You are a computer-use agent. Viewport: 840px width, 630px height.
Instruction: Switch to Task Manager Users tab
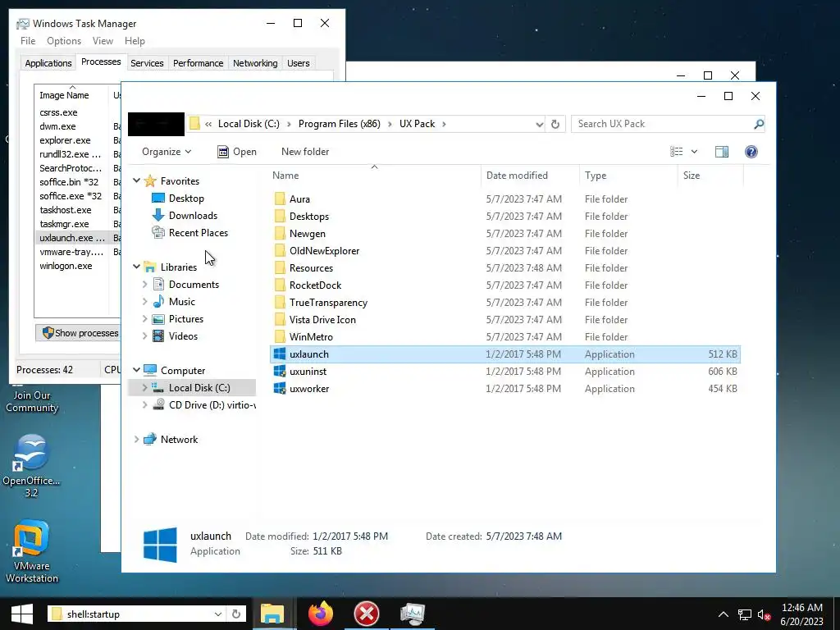click(x=299, y=63)
